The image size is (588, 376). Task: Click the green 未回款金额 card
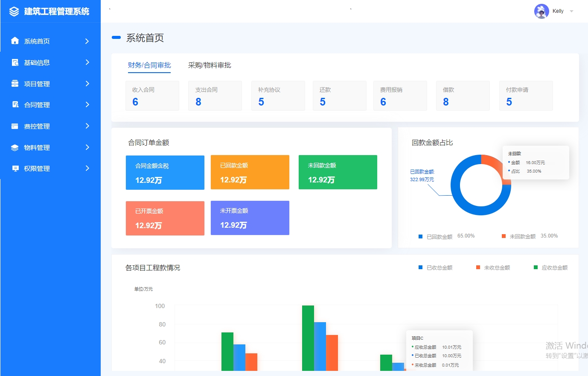pos(338,172)
